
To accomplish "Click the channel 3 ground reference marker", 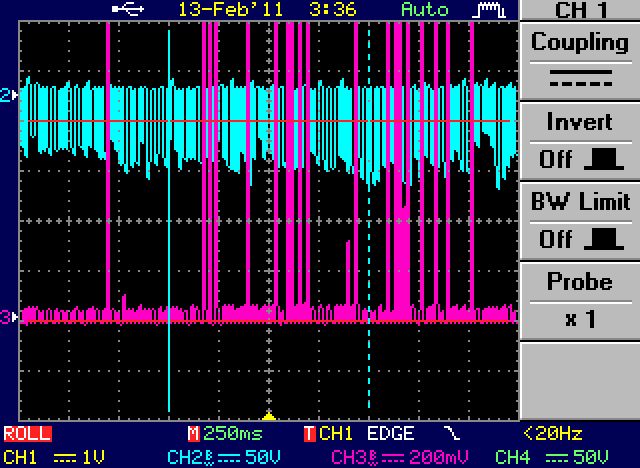I will pyautogui.click(x=9, y=316).
